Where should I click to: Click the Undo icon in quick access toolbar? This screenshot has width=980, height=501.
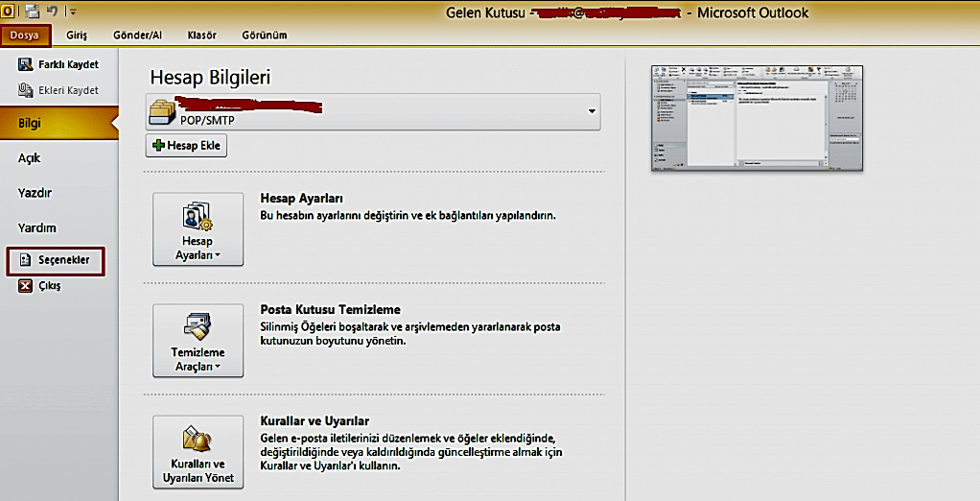(x=53, y=11)
